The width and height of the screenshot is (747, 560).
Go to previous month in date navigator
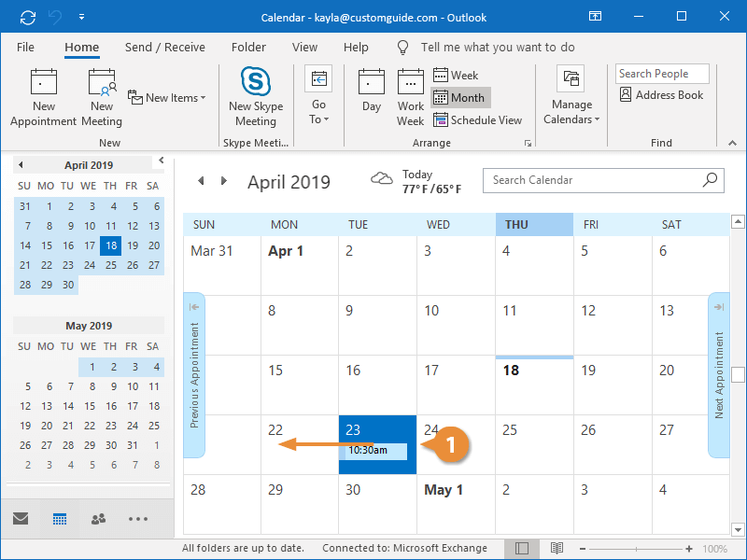[x=21, y=165]
